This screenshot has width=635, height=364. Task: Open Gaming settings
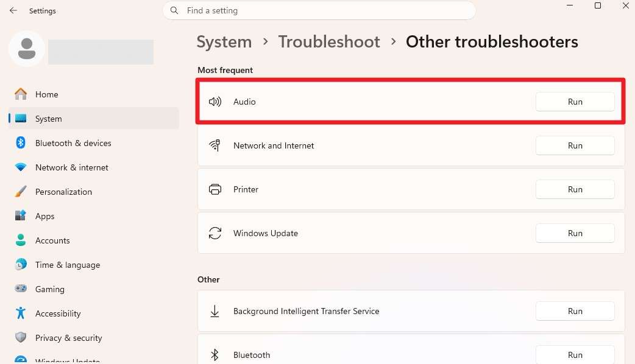[94, 289]
